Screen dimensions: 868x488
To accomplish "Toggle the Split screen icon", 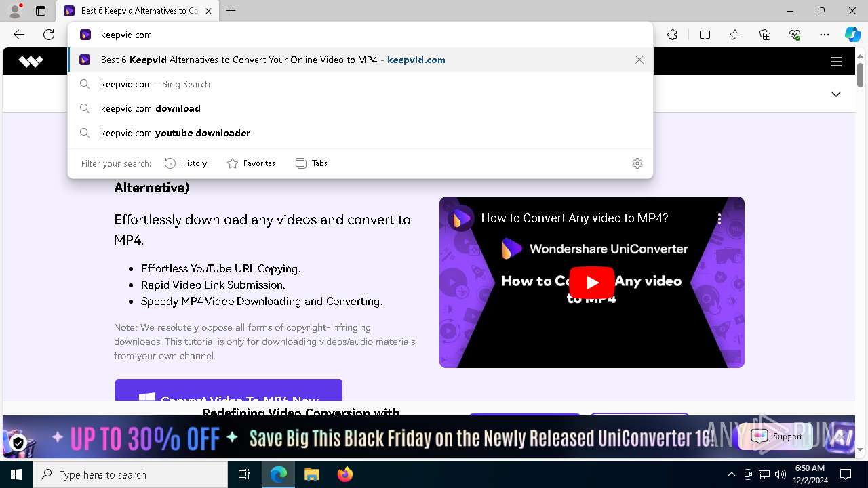I will 705,35.
